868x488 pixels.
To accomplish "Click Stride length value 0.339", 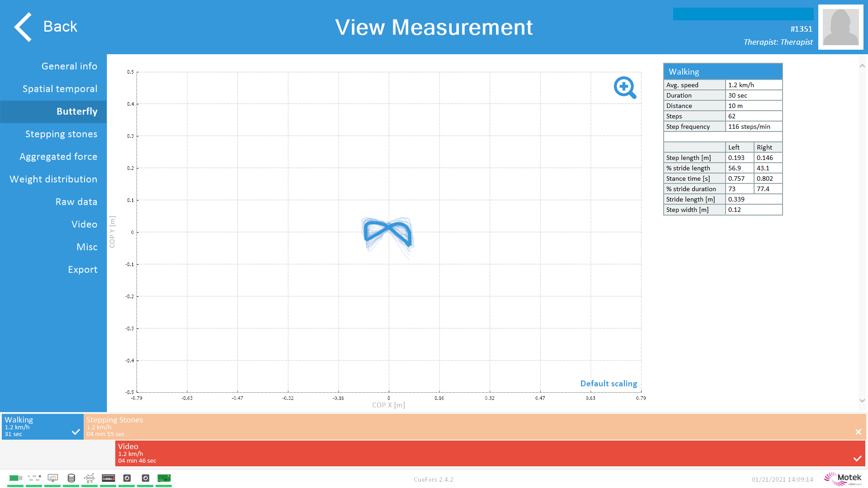I will click(x=754, y=199).
